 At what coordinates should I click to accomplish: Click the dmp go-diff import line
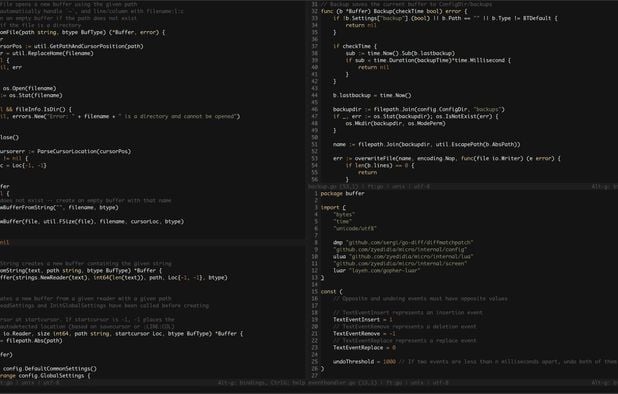[402, 243]
